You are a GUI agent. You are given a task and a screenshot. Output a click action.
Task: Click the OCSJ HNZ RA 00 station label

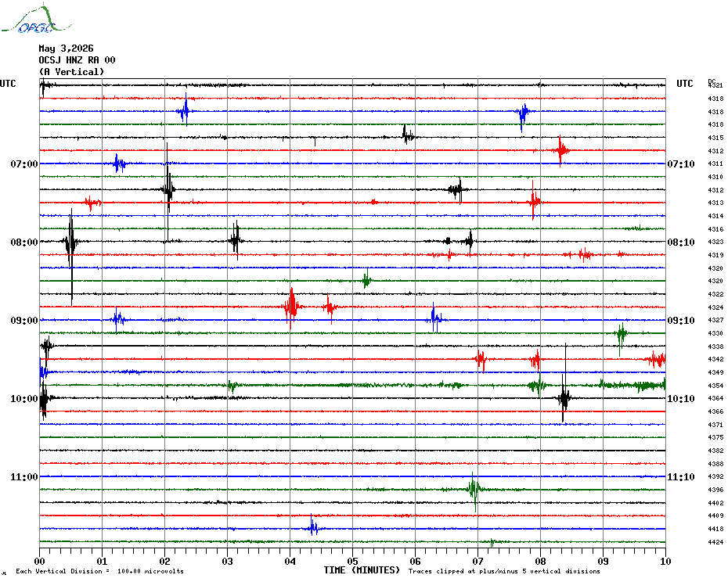(x=77, y=60)
